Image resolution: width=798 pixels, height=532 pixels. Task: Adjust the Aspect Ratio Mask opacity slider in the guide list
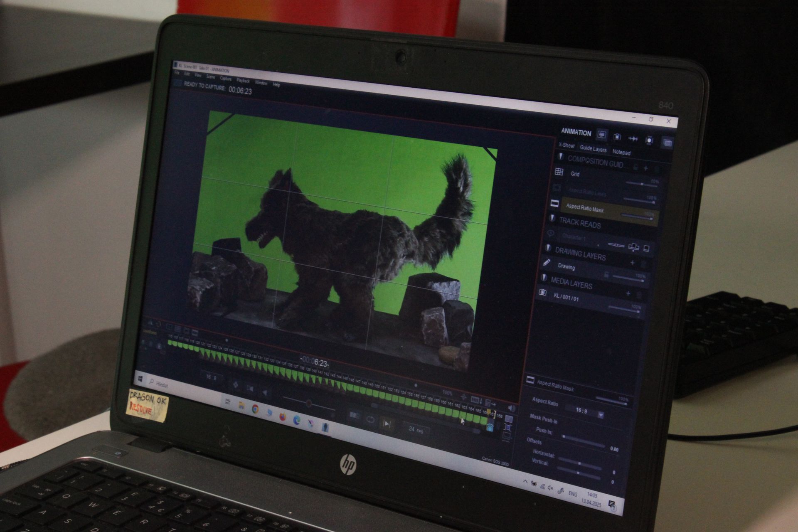[637, 216]
